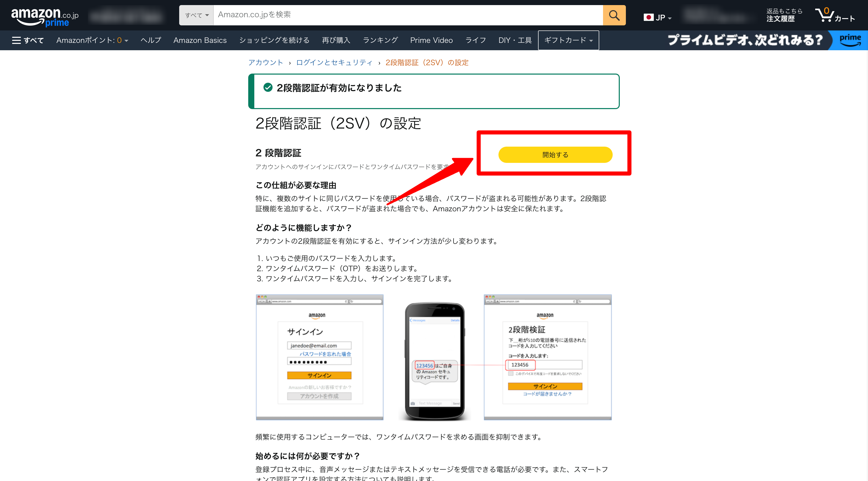Open ライフ nav item
This screenshot has width=868, height=481.
click(x=475, y=40)
